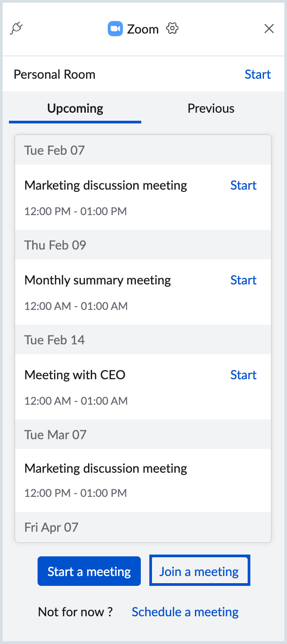287x644 pixels.
Task: Select the Tue Feb 14 date header
Action: point(54,340)
